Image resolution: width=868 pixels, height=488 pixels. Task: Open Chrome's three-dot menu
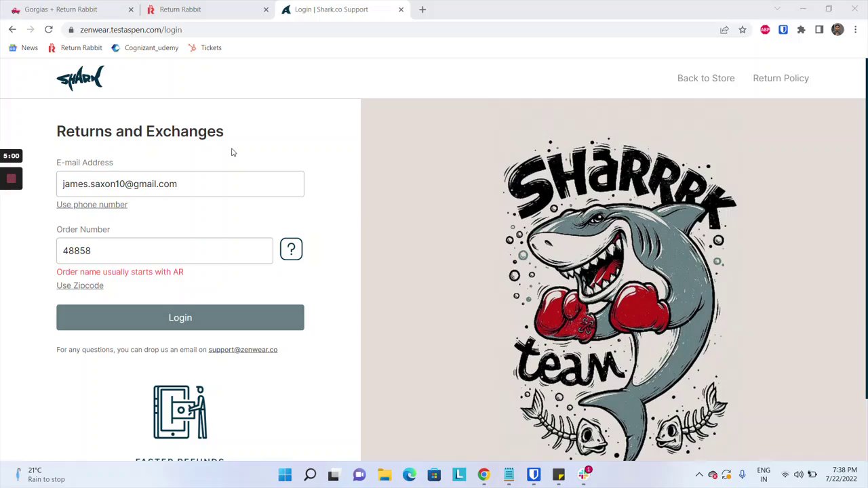pos(856,30)
